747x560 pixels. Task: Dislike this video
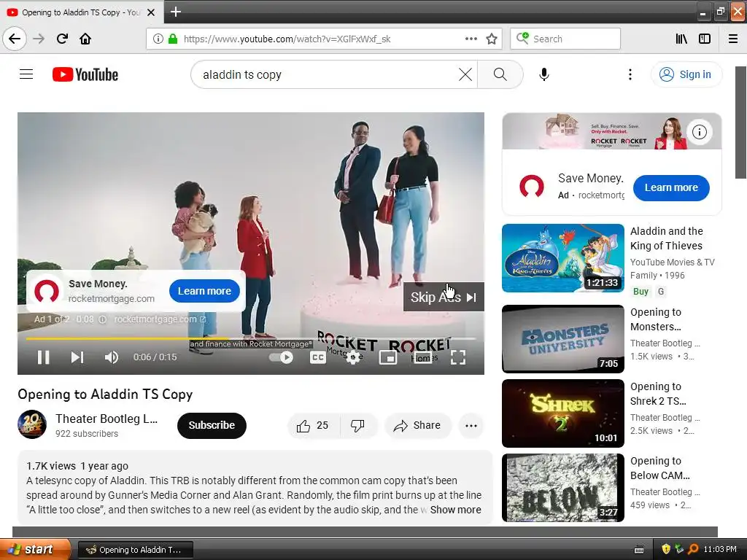[x=357, y=425]
